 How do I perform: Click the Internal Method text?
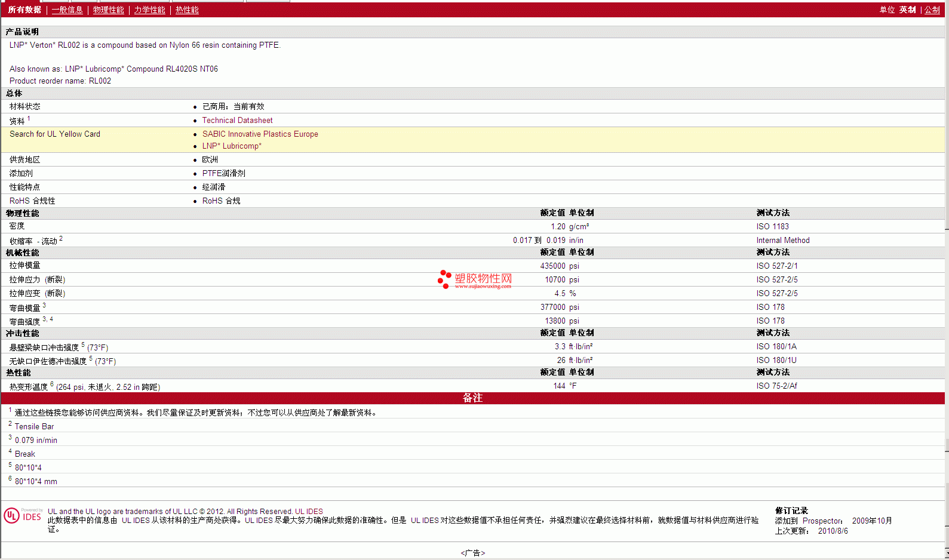coord(783,241)
